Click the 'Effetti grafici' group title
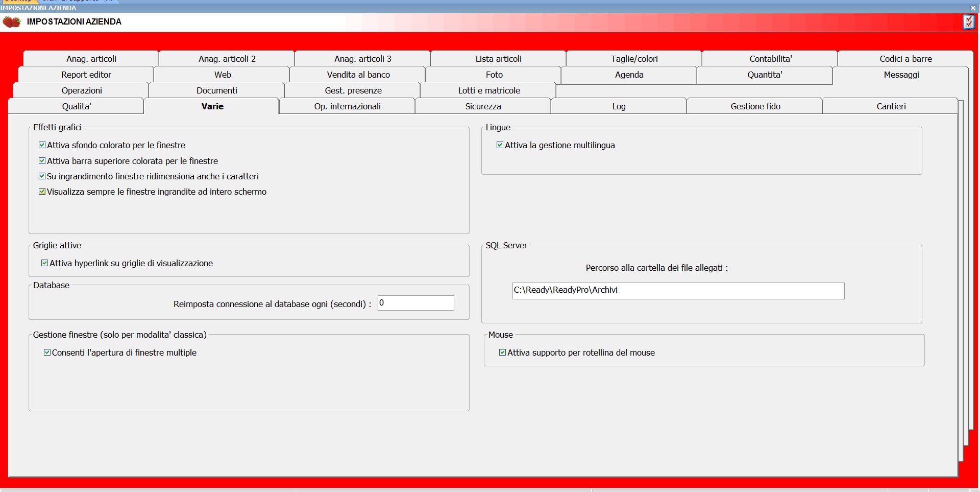 pos(57,127)
